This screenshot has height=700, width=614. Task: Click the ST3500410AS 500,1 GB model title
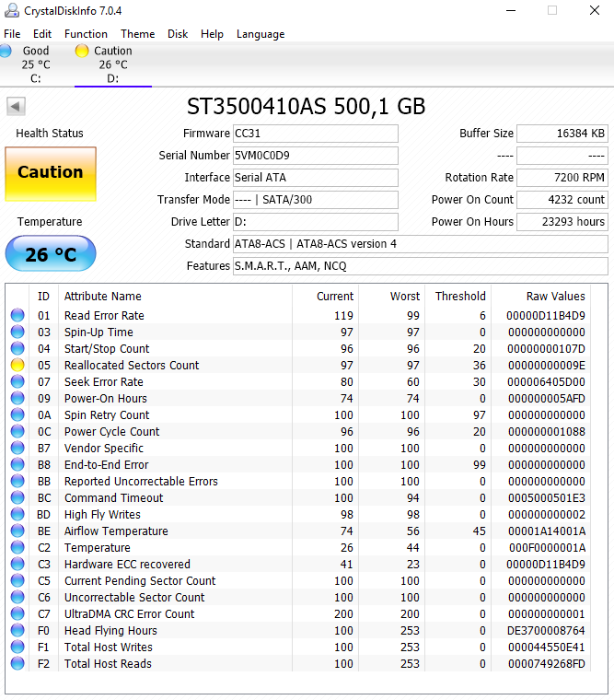pyautogui.click(x=307, y=106)
